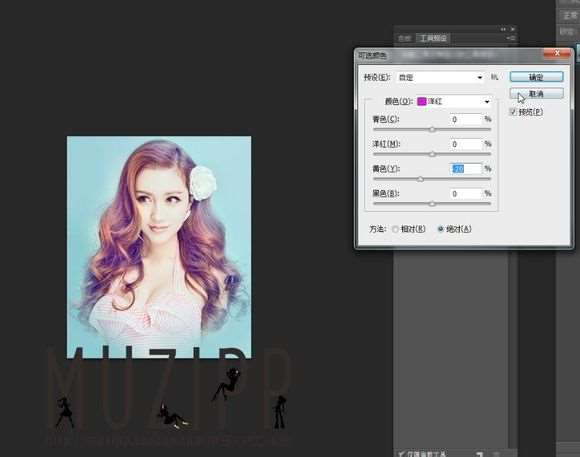Focus the 黑色(B) black percentage field
Screen dimensions: 580x457
[x=466, y=194]
